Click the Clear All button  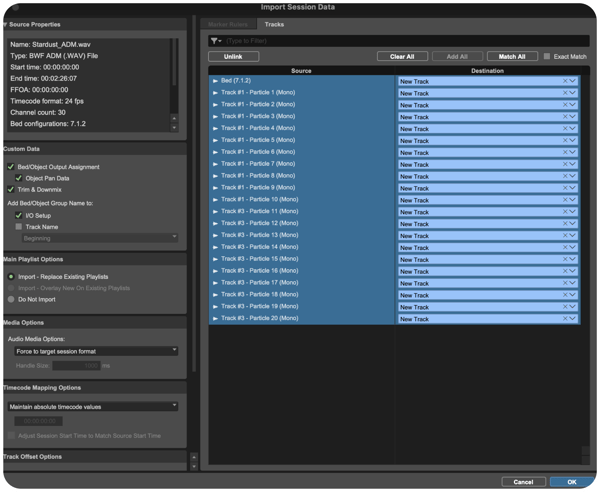pos(402,56)
